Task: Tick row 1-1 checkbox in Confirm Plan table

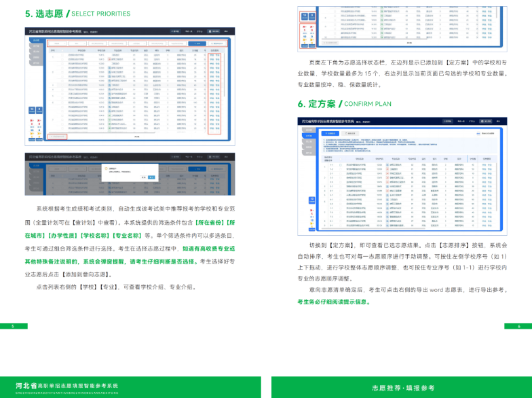Action: click(x=341, y=164)
